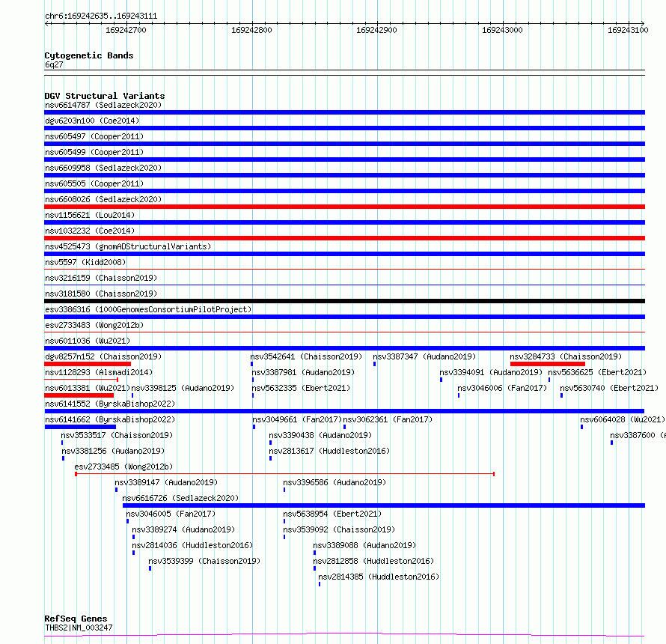This screenshot has width=666, height=644.
Task: Click nsv6013381 (Wu2021) label
Action: (88, 388)
